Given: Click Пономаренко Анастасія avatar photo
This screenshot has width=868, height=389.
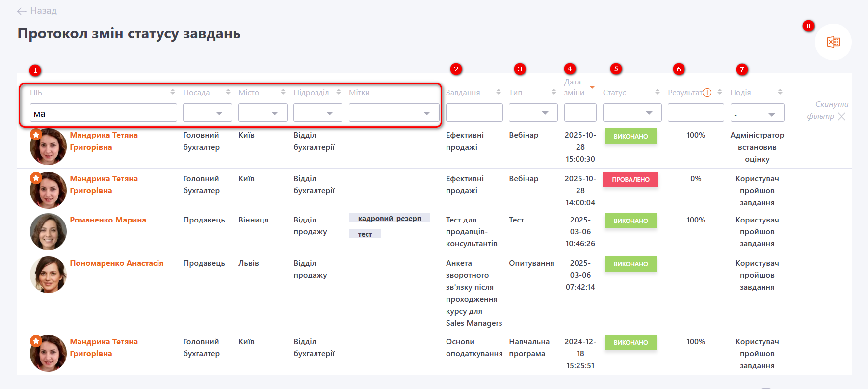Looking at the screenshot, I should tap(48, 275).
